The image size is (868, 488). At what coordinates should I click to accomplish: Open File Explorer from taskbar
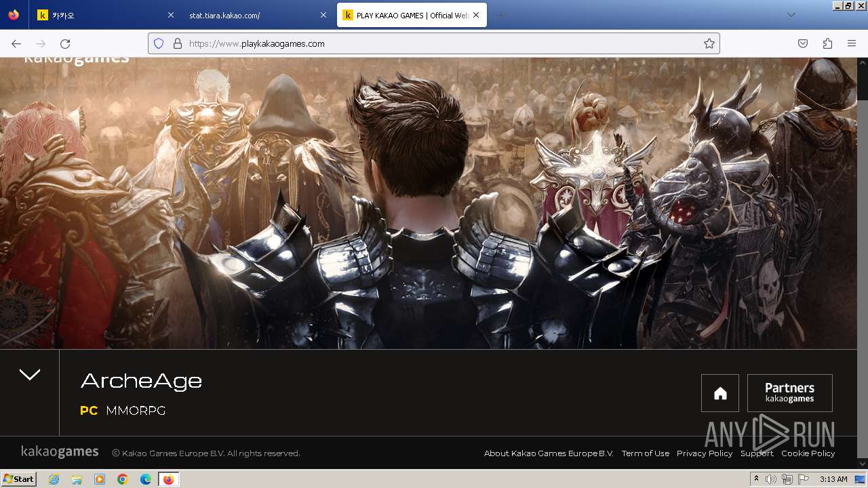pos(77,479)
